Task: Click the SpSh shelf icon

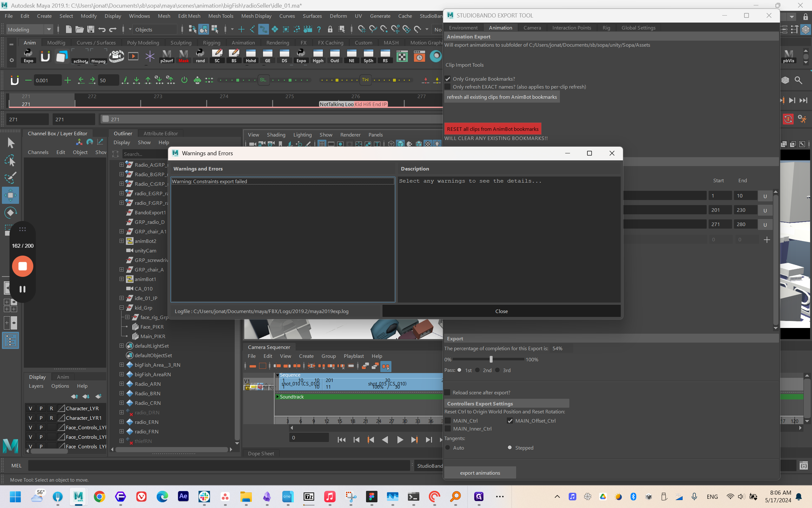Action: click(368, 56)
